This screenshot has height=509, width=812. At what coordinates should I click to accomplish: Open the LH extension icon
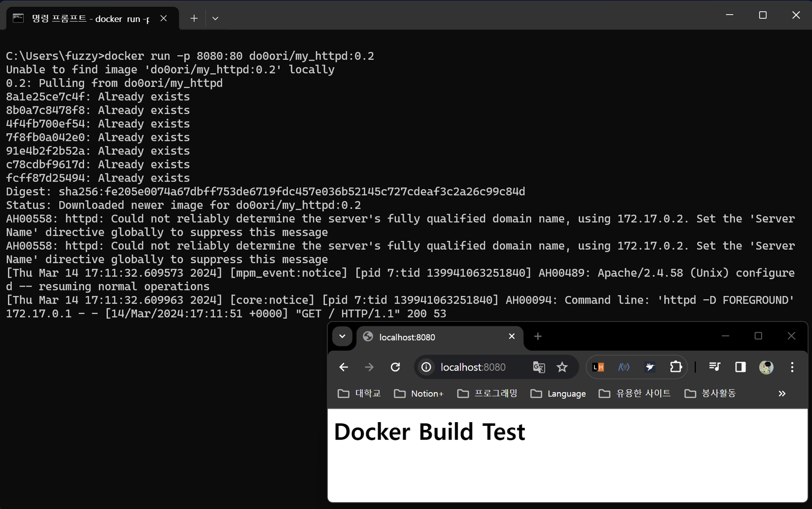(598, 367)
